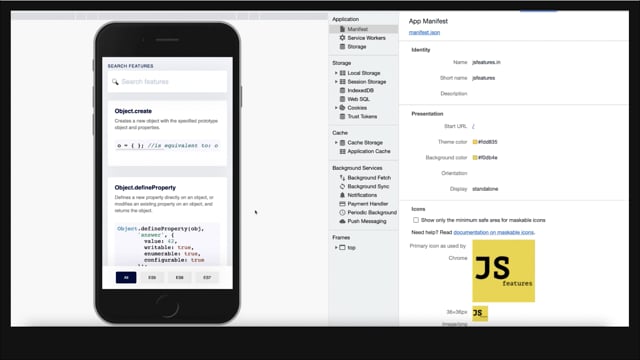The height and width of the screenshot is (360, 640).
Task: Open Payment Handler service
Action: tap(368, 204)
